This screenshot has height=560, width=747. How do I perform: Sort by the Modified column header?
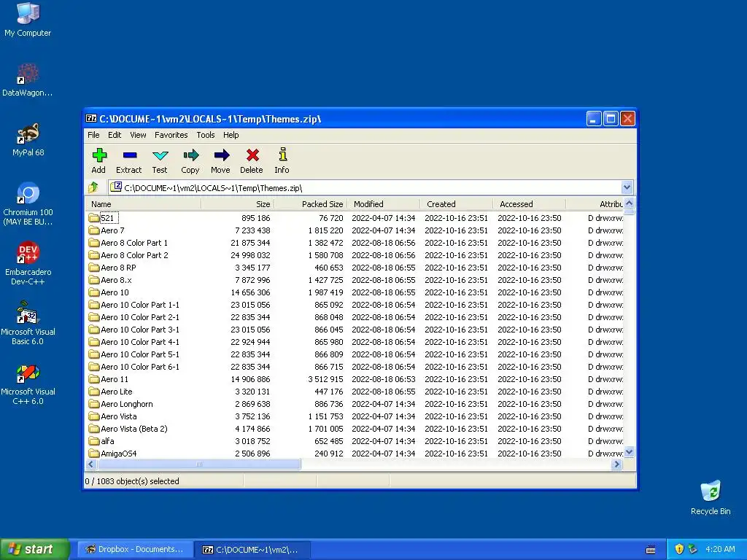tap(383, 204)
